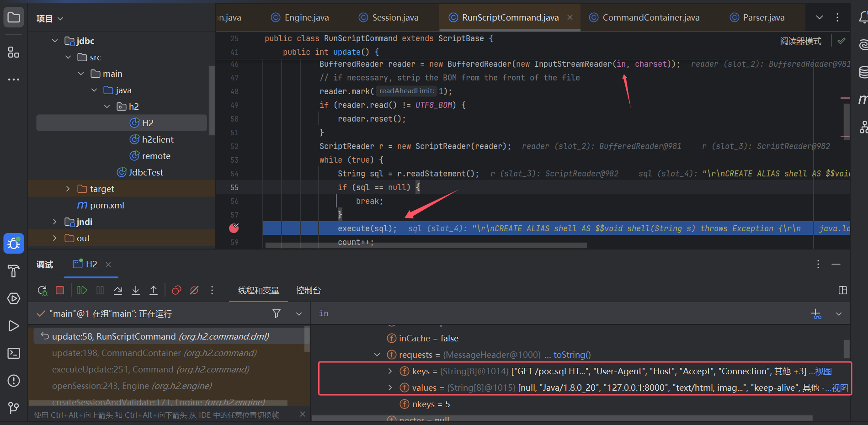868x425 pixels.
Task: Collapse the h2 package
Action: click(107, 106)
